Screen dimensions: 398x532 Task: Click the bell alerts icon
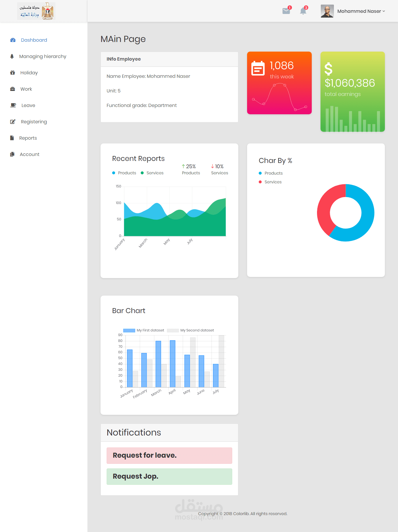303,11
